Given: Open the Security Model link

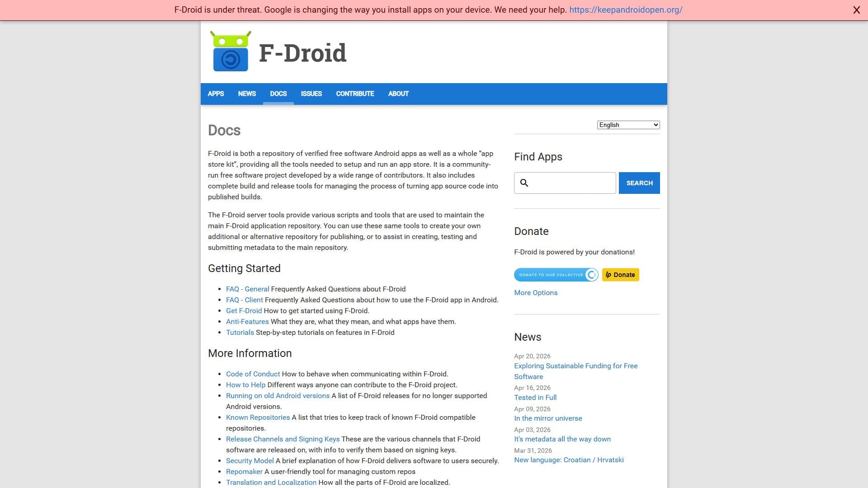Looking at the screenshot, I should (x=250, y=461).
